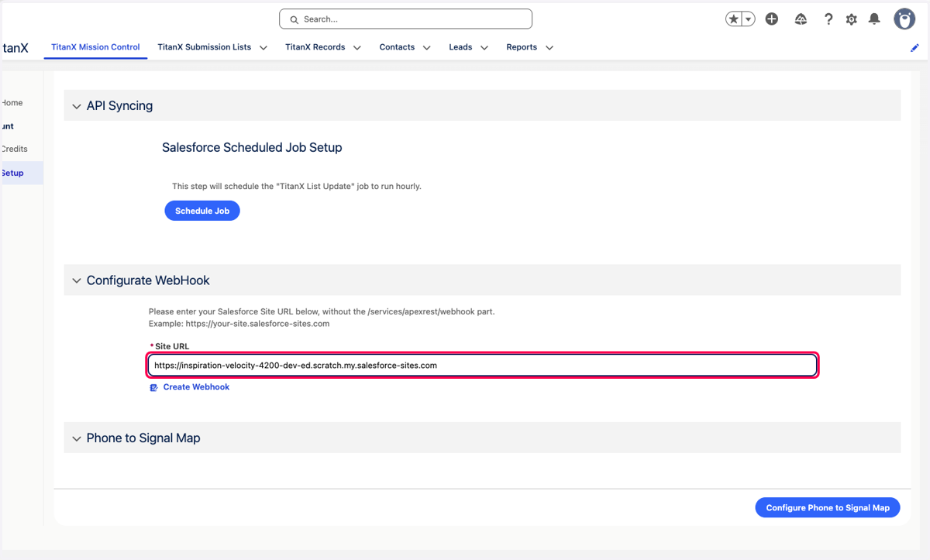Viewport: 930px width, 560px height.
Task: Click the magnifier icon in search box
Action: (x=294, y=19)
